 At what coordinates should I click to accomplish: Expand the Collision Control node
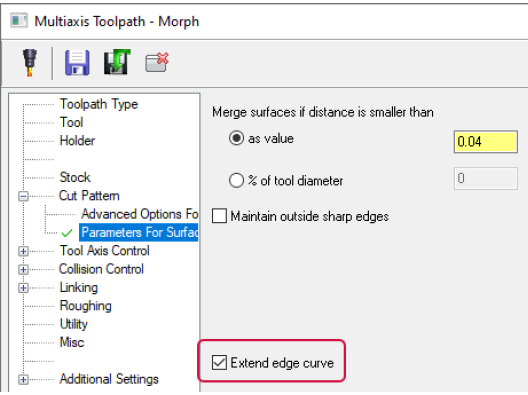tap(24, 269)
